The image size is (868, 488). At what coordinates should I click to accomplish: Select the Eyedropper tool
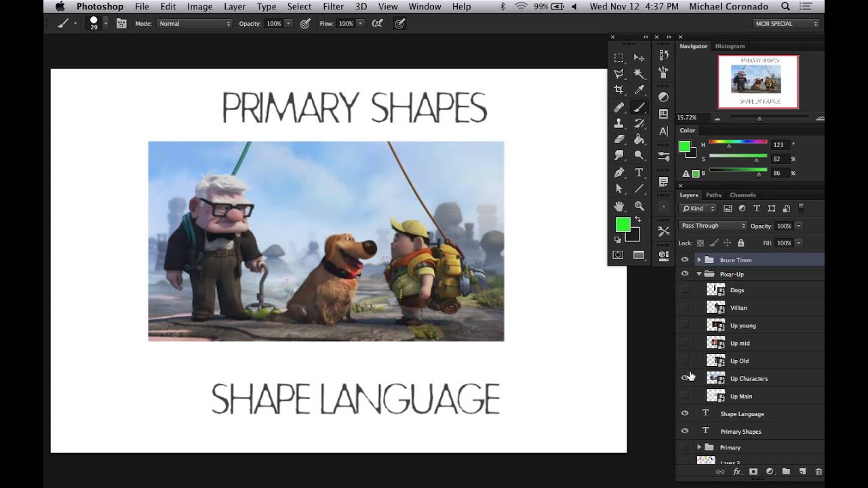tap(639, 89)
